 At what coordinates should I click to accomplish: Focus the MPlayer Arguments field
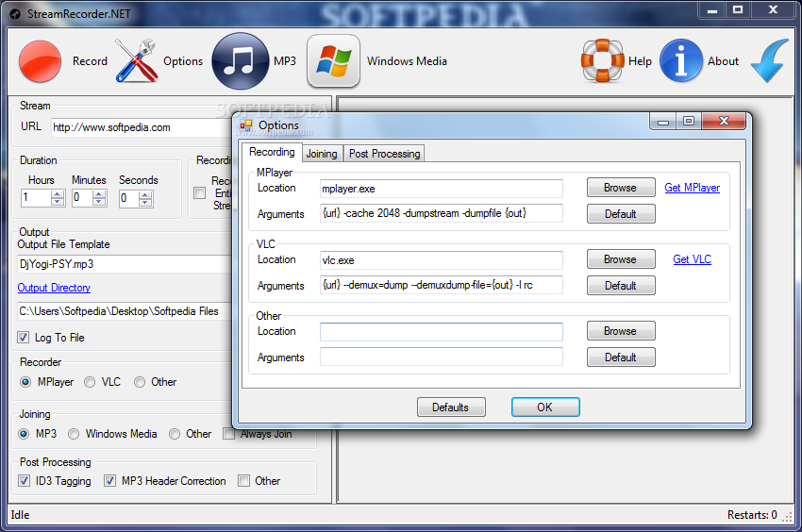click(442, 213)
